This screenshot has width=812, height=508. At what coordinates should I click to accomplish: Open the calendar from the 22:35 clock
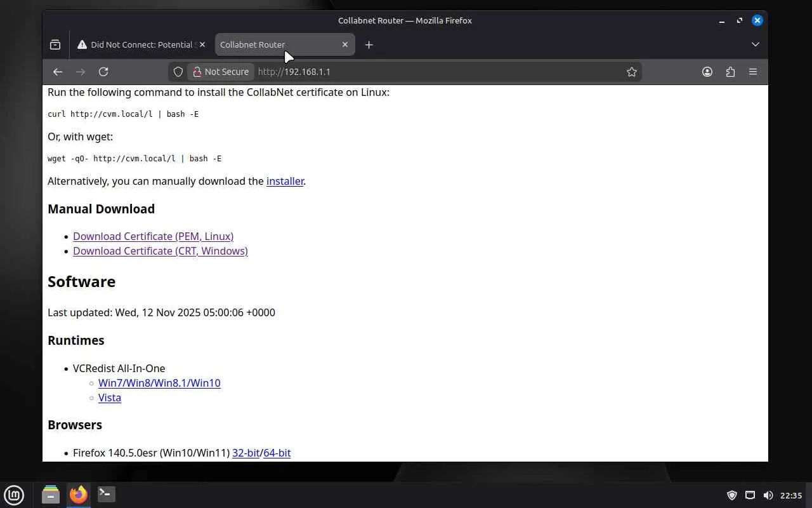(791, 495)
